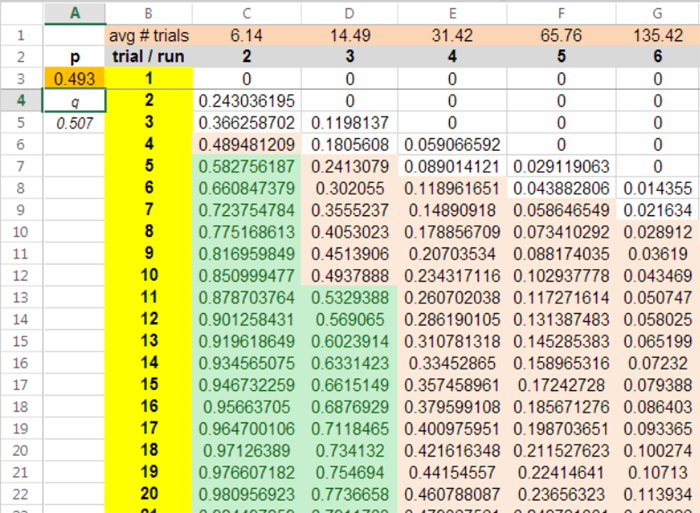
Task: Select cell showing 135.42
Action: 657,35
